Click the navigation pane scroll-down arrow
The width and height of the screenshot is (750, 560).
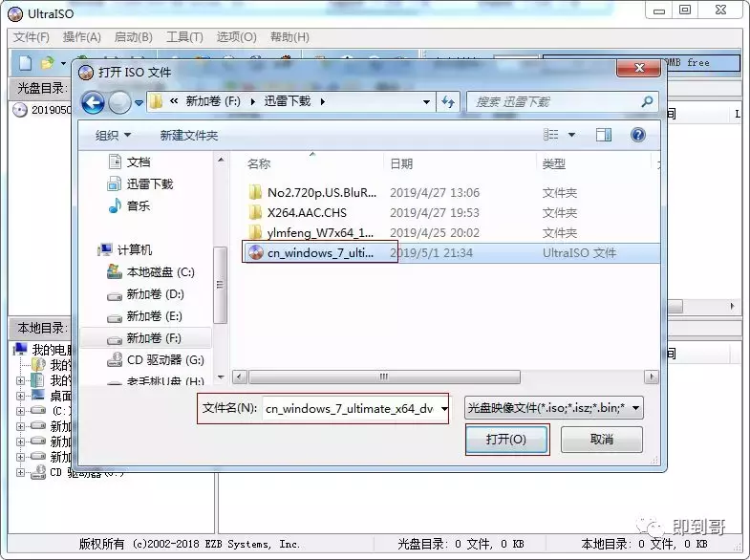click(221, 377)
